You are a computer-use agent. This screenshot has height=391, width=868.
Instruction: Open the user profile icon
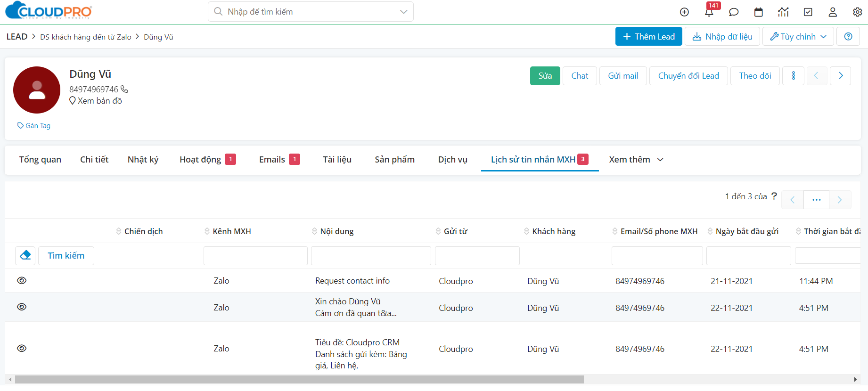[x=833, y=12]
